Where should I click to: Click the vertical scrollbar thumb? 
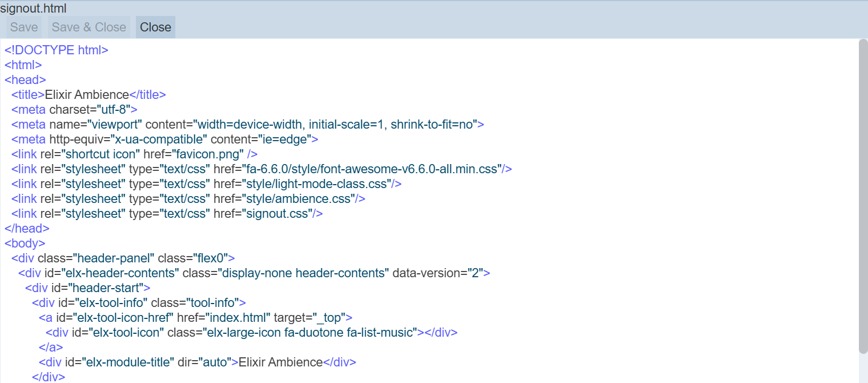click(863, 194)
